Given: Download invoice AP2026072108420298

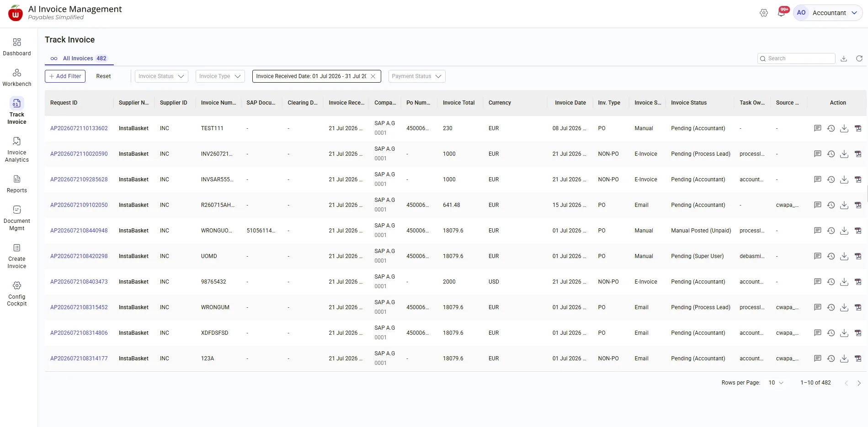Looking at the screenshot, I should [844, 256].
